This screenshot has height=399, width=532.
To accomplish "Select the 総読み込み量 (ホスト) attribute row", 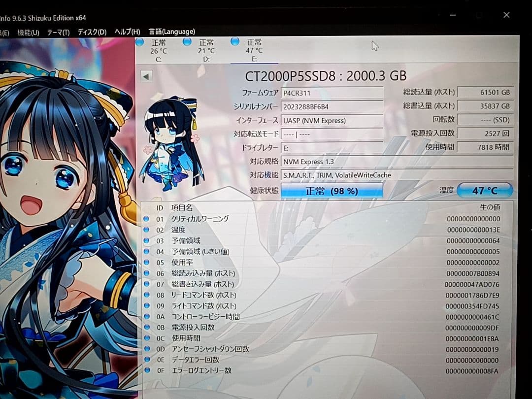I will click(x=327, y=273).
